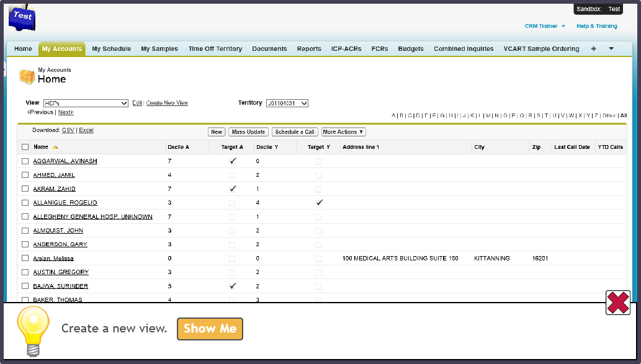Click the Name column sort arrow
This screenshot has height=364, width=641.
[55, 148]
